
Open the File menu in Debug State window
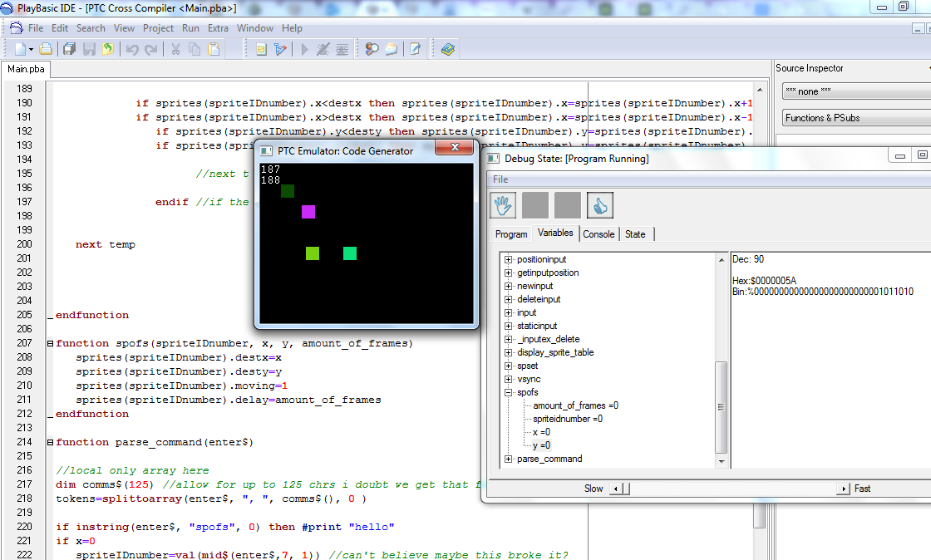tap(500, 179)
